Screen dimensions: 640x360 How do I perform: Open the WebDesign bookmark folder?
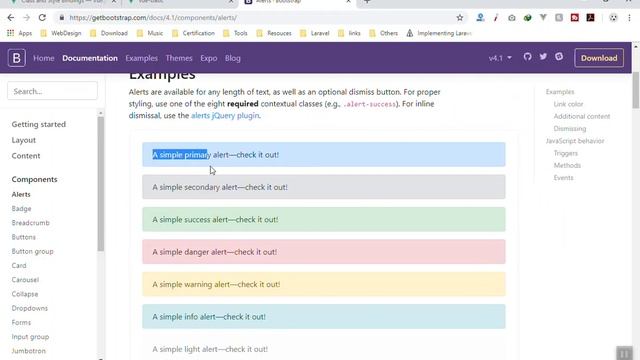point(61,33)
